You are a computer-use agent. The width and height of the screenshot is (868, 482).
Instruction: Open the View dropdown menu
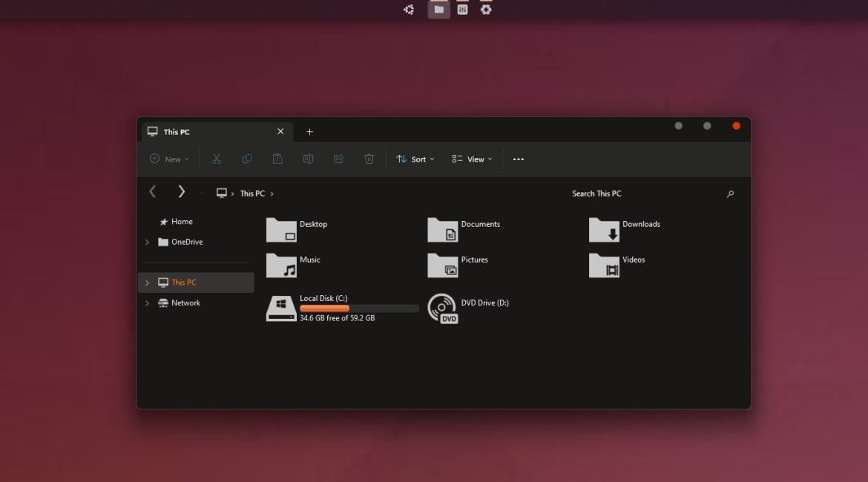(x=472, y=159)
